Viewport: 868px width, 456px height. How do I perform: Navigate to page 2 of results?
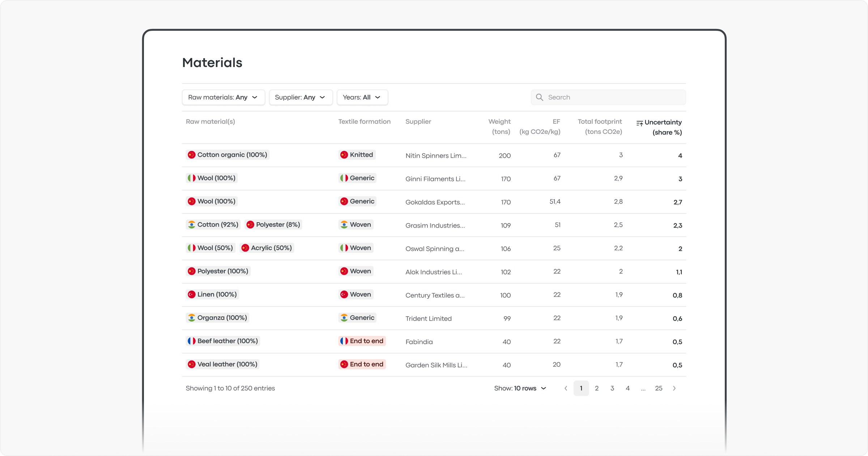(x=596, y=388)
